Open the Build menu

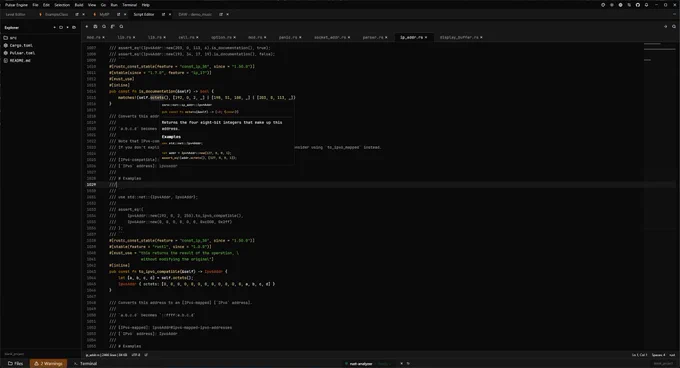79,5
